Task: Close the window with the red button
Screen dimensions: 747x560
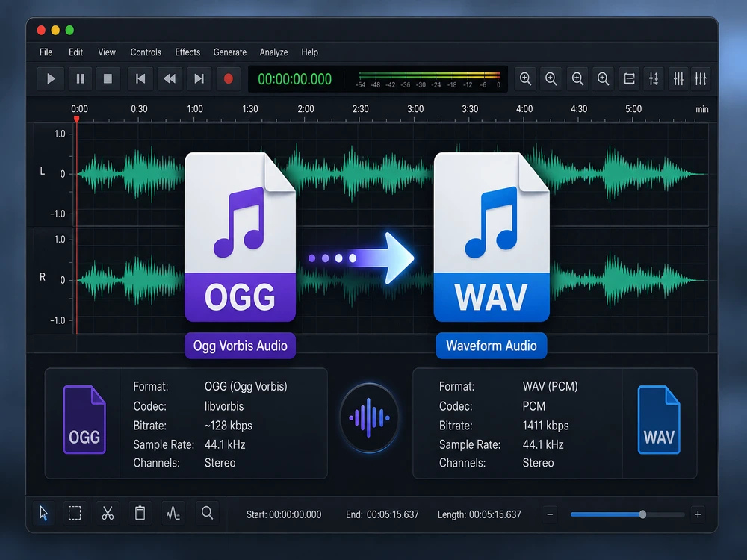Action: pos(41,31)
